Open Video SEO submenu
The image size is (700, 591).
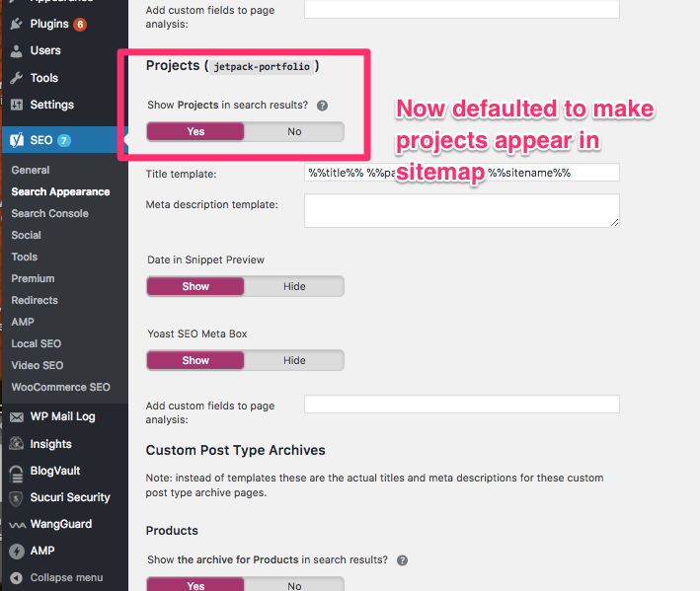tap(38, 365)
